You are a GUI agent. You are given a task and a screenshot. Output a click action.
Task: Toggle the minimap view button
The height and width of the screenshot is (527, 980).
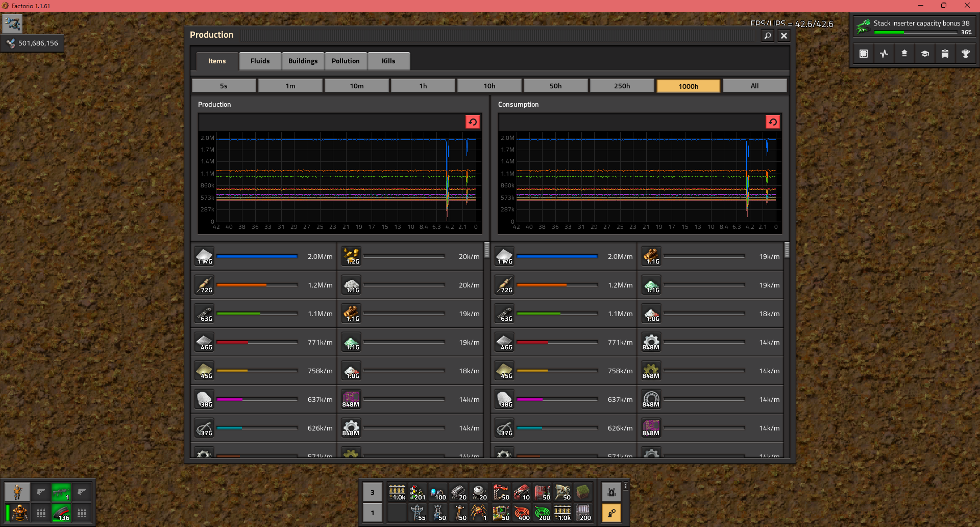point(864,54)
